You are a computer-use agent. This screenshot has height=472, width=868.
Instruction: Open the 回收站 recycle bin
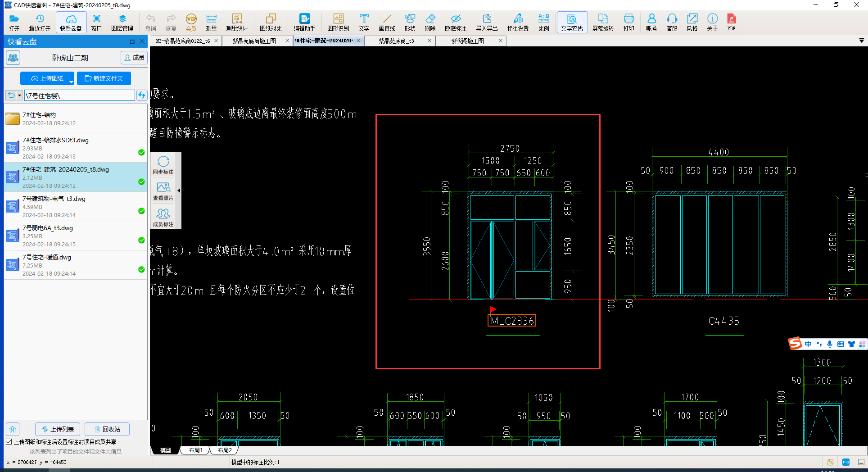[x=107, y=429]
